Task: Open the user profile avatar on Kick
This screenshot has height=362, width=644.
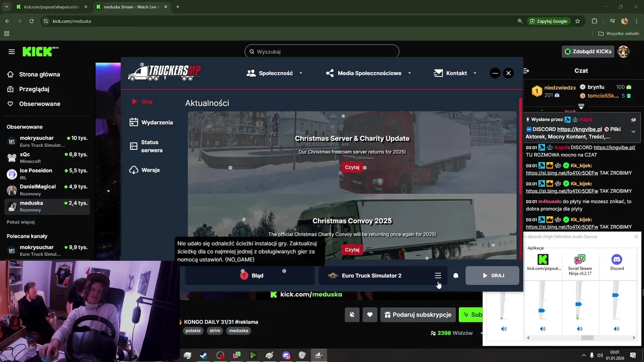Action: point(623,51)
